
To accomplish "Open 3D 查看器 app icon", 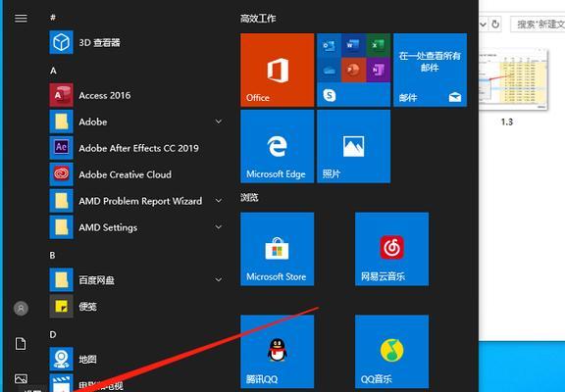I will coord(61,42).
